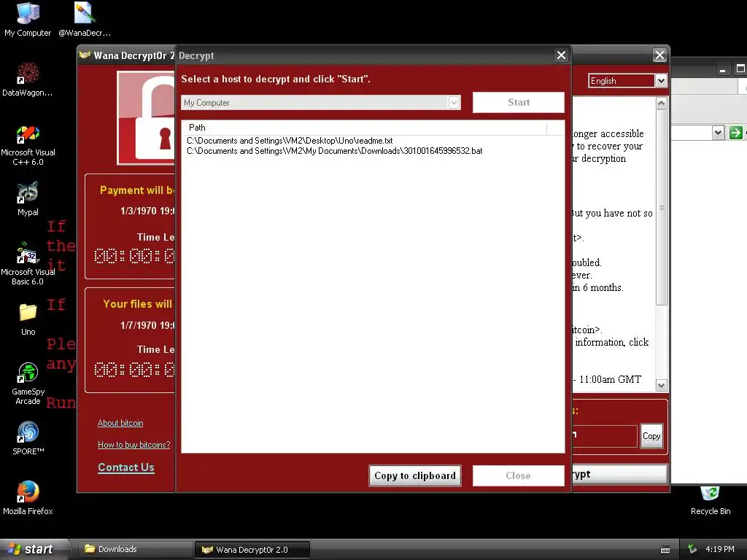This screenshot has width=747, height=560.
Task: Open the About bitcoin link
Action: pyautogui.click(x=120, y=423)
